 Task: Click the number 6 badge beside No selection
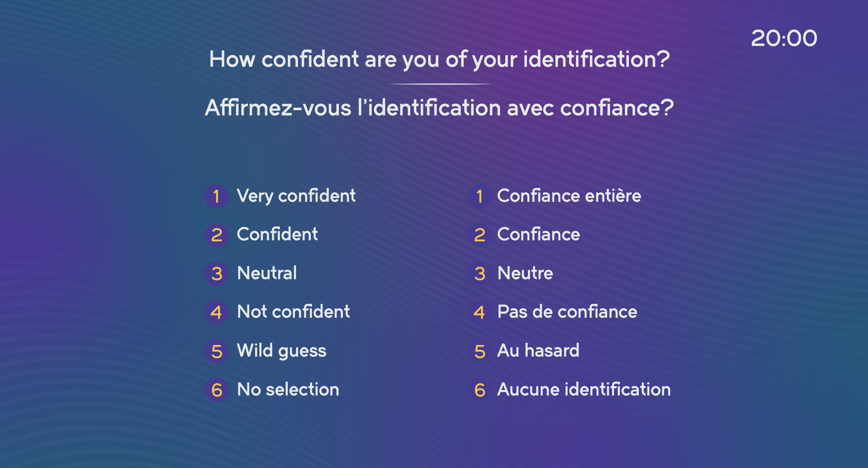(x=216, y=390)
